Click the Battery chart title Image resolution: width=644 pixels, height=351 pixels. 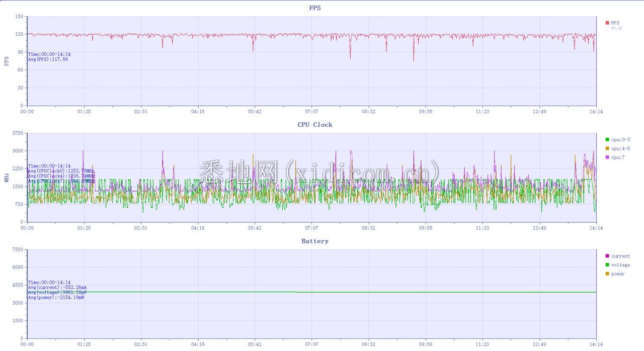(315, 241)
